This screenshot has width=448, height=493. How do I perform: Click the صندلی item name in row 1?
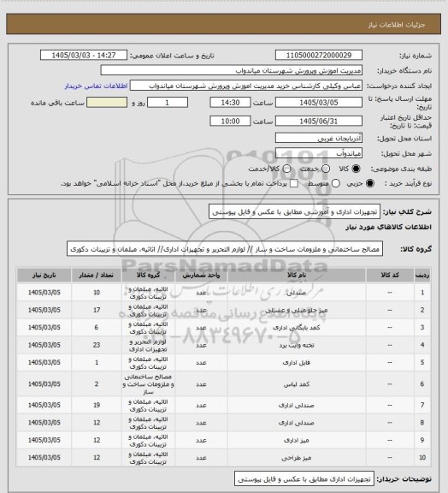(x=297, y=293)
